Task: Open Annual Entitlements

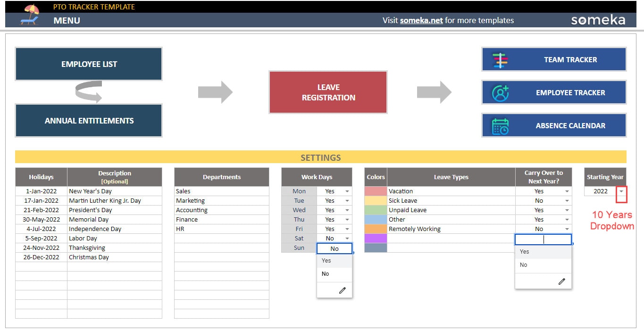Action: point(88,121)
